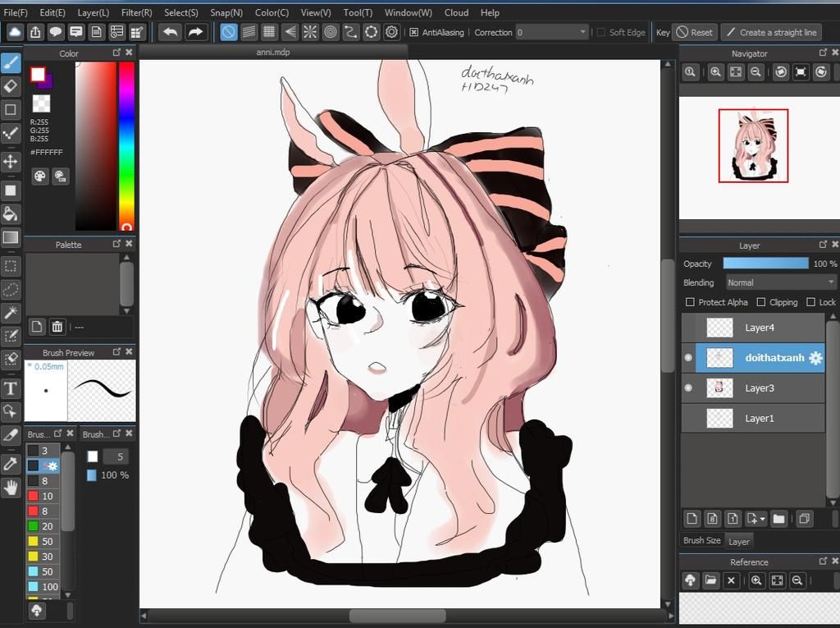
Task: Switch to the Brush Size tab
Action: [702, 541]
